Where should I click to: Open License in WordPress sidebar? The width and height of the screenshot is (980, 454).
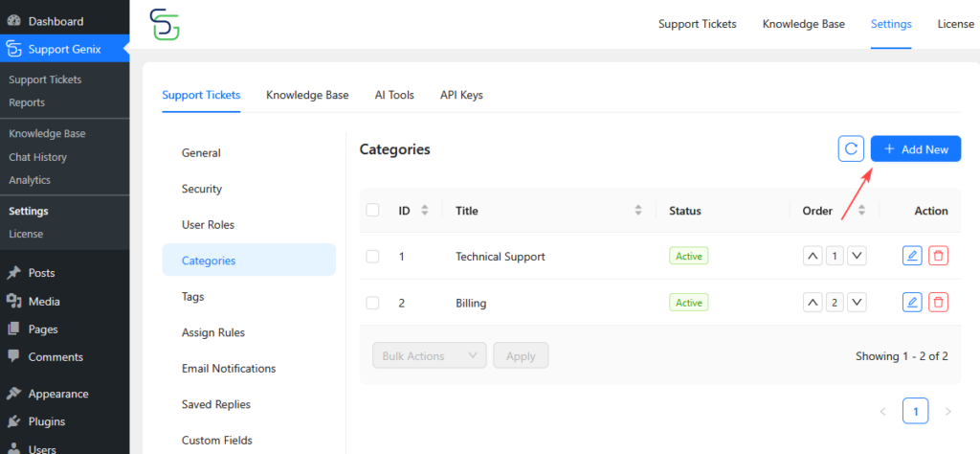point(26,234)
